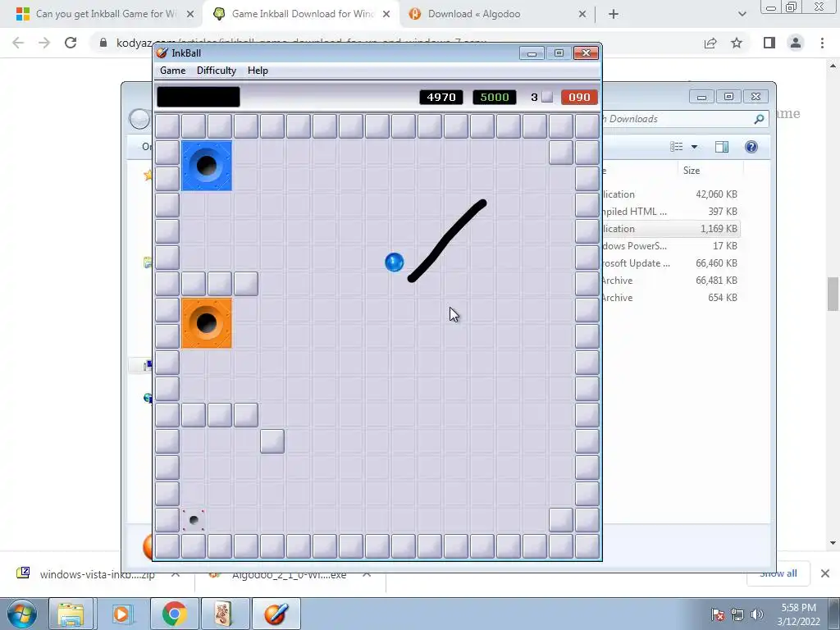Open the Difficulty menu in InkBall
This screenshot has height=630, width=840.
[x=216, y=71]
